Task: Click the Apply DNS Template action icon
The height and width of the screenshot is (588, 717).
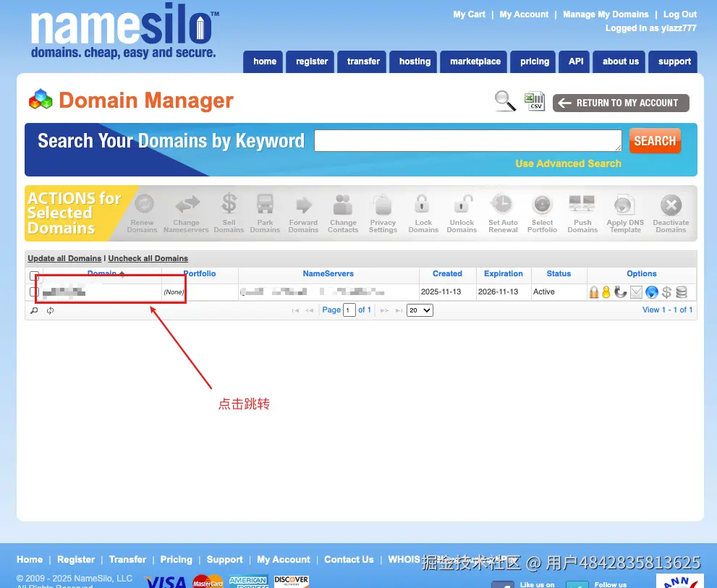Action: click(624, 205)
